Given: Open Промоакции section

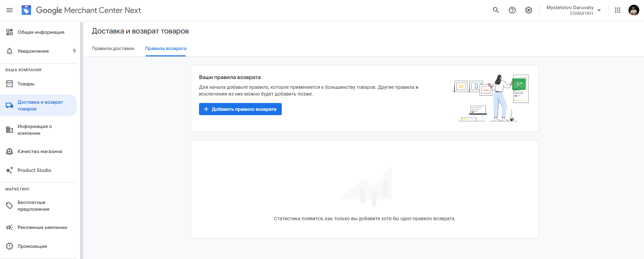Looking at the screenshot, I should (x=38, y=246).
